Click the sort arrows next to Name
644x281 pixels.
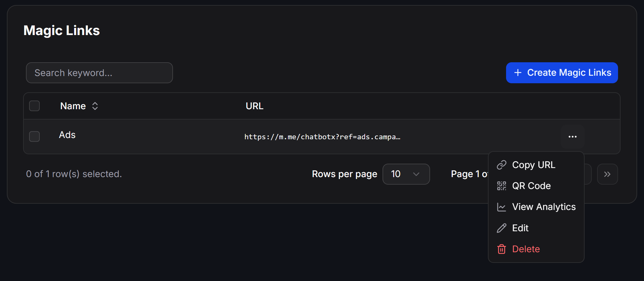(x=95, y=106)
